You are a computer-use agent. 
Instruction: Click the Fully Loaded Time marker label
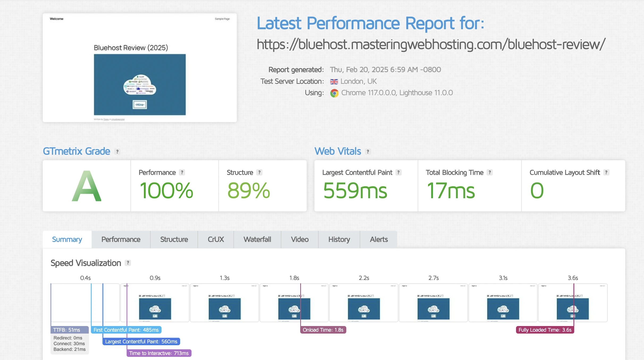point(545,330)
